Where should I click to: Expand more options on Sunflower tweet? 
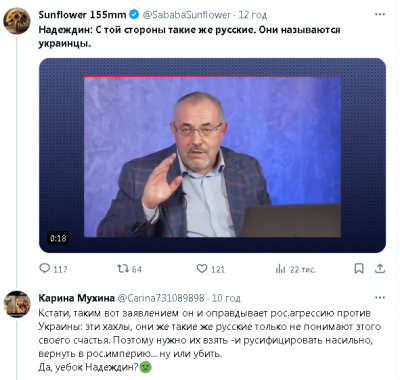(380, 15)
